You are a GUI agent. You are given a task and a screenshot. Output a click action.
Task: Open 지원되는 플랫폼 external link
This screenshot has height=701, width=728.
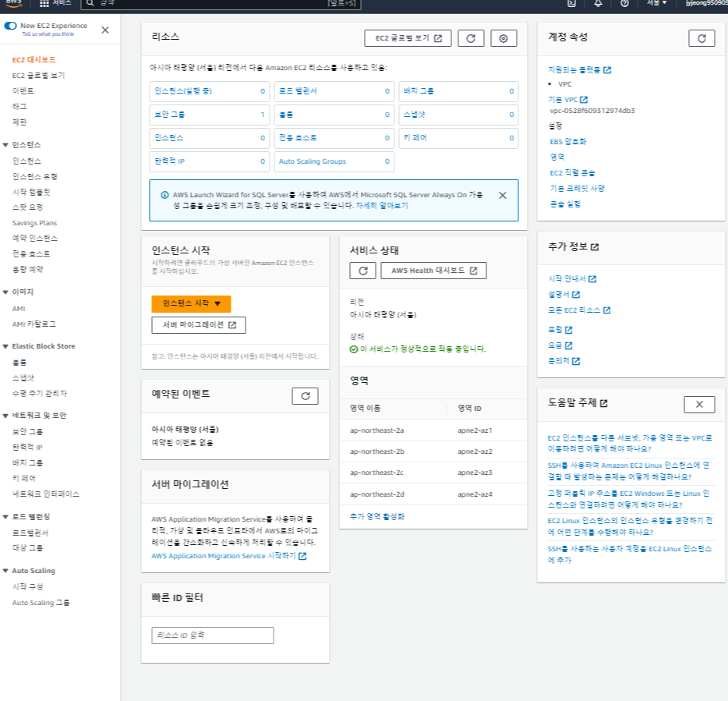pos(579,69)
